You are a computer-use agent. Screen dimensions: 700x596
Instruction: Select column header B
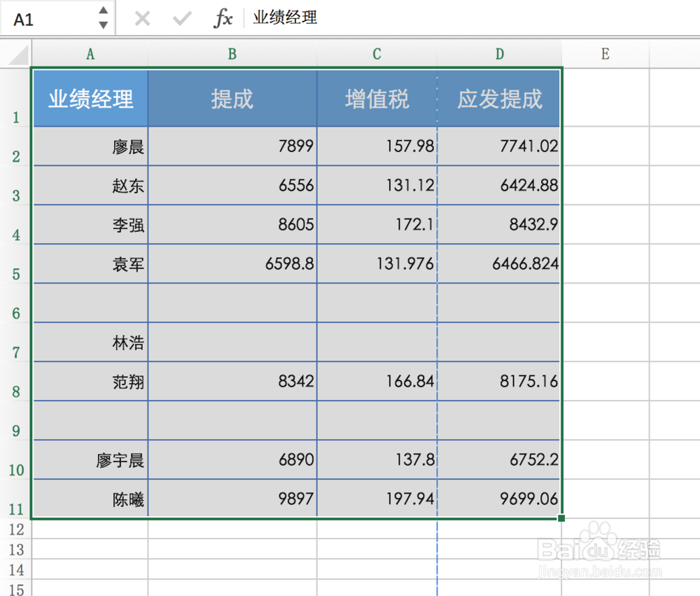[232, 54]
